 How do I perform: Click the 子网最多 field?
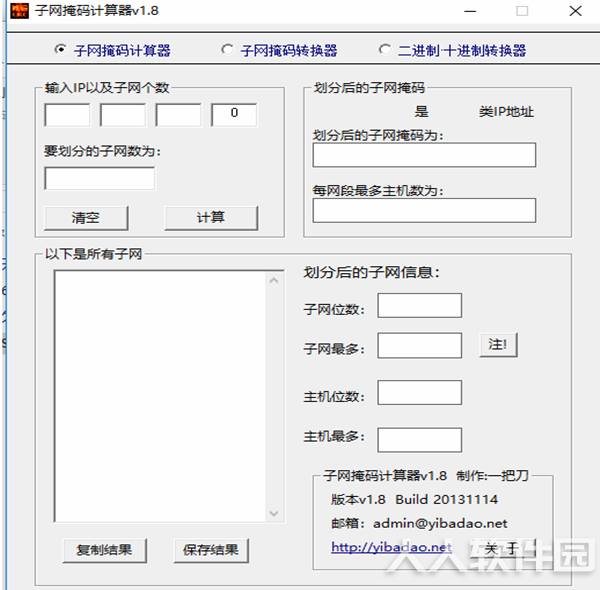[420, 346]
